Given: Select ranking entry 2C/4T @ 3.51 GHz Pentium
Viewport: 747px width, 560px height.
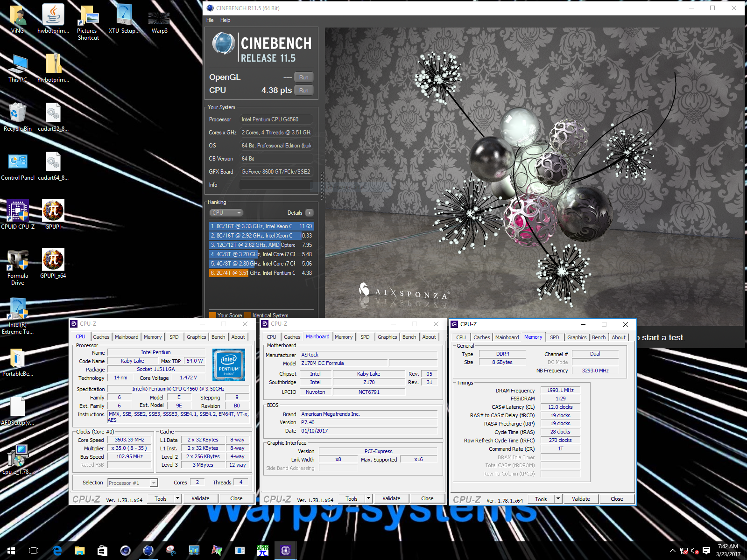Looking at the screenshot, I should pos(261,273).
